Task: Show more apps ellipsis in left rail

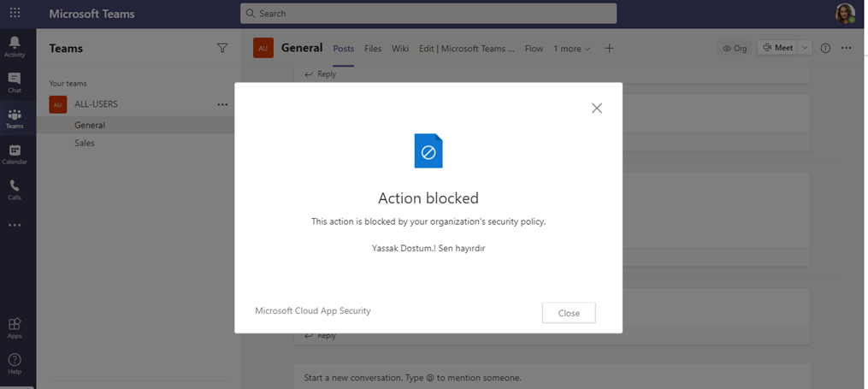Action: click(15, 225)
